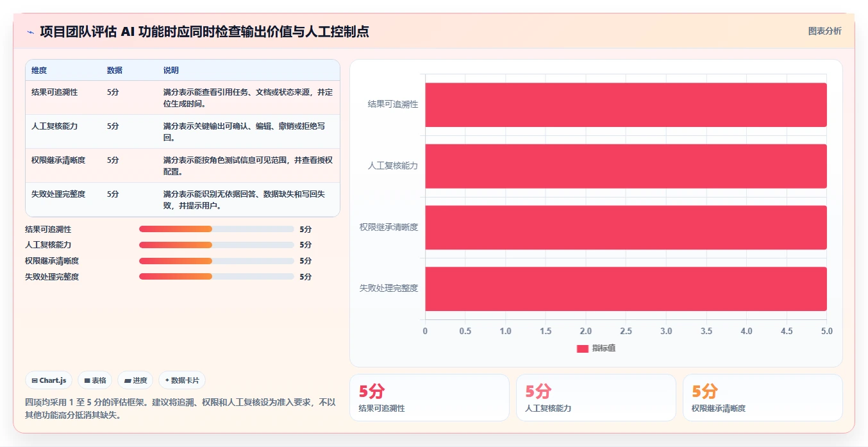Click the Chart.js tag chip
The image size is (868, 447).
point(49,380)
